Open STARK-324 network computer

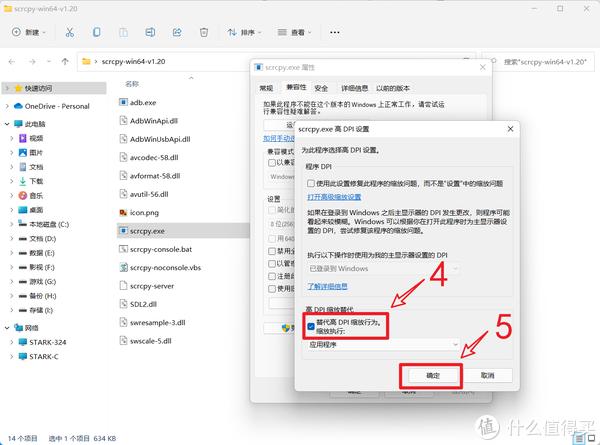click(x=42, y=342)
